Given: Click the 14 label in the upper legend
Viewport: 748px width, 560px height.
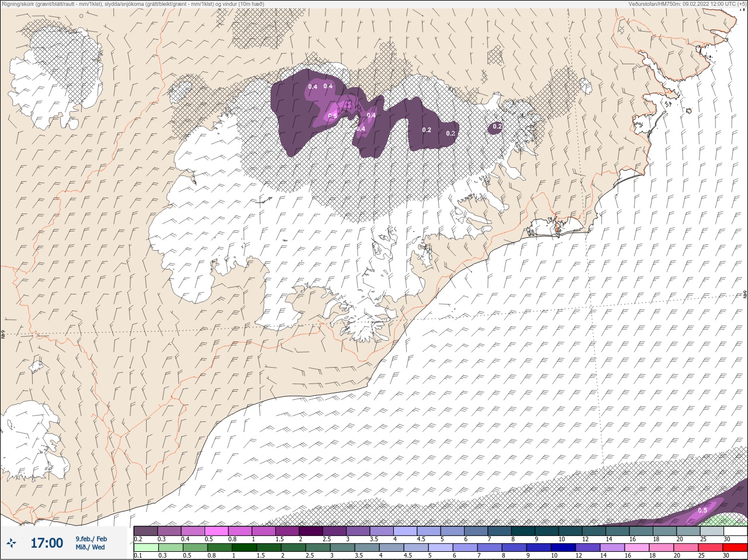Looking at the screenshot, I should [609, 539].
